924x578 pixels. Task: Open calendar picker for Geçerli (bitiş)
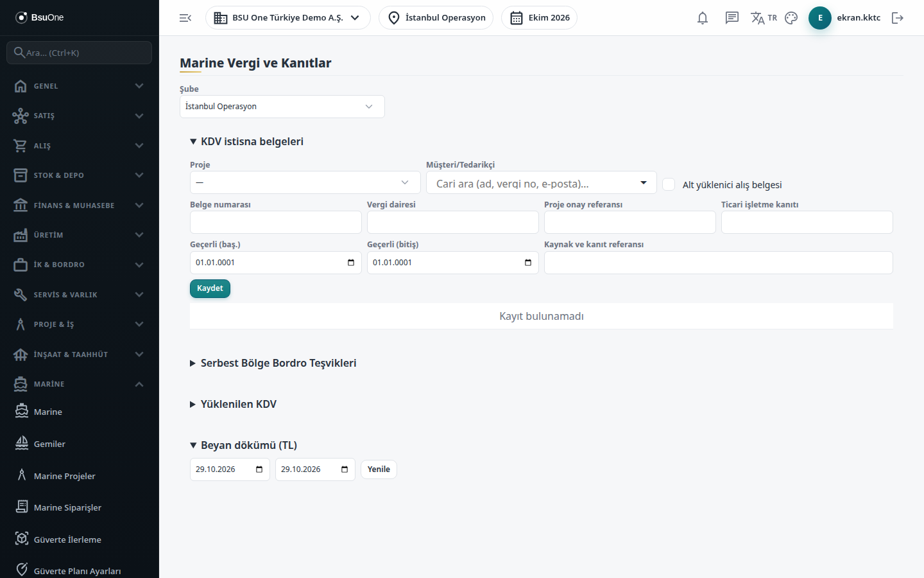(528, 263)
